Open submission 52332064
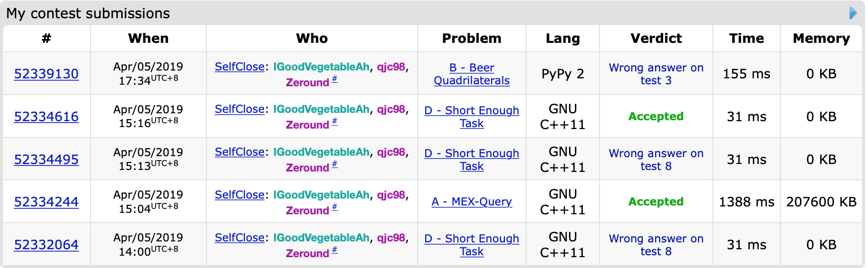 click(x=46, y=245)
